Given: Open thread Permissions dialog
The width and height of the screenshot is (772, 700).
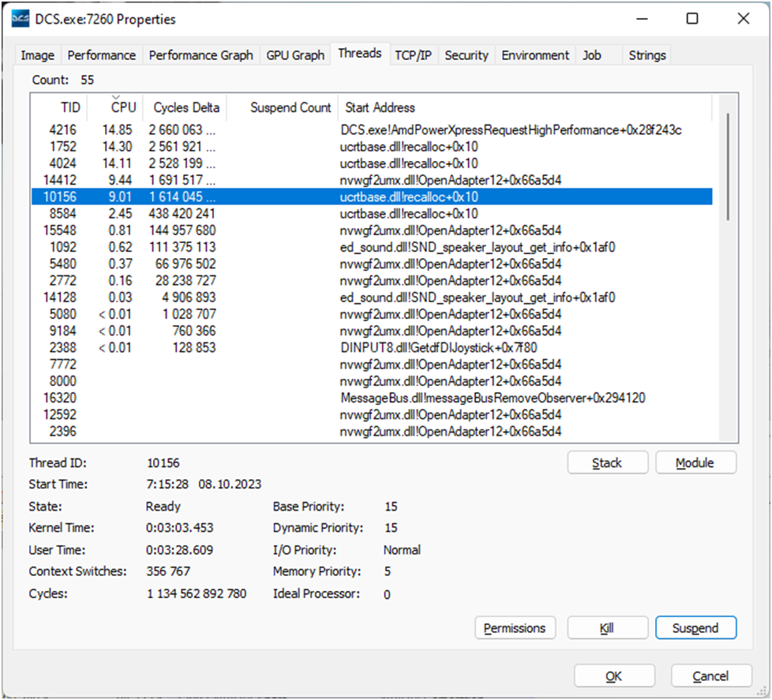Looking at the screenshot, I should click(515, 628).
